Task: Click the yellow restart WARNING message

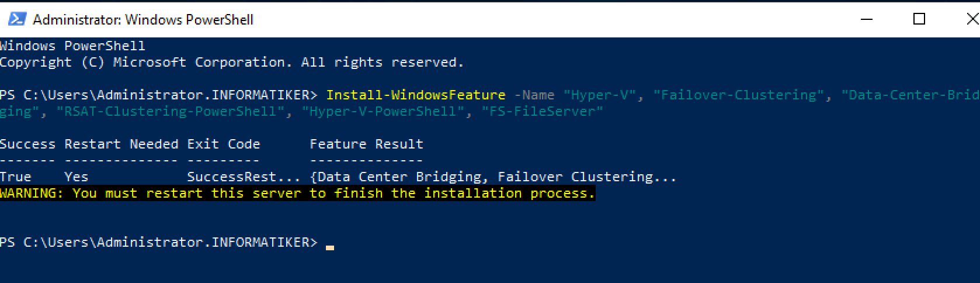Action: [x=297, y=193]
